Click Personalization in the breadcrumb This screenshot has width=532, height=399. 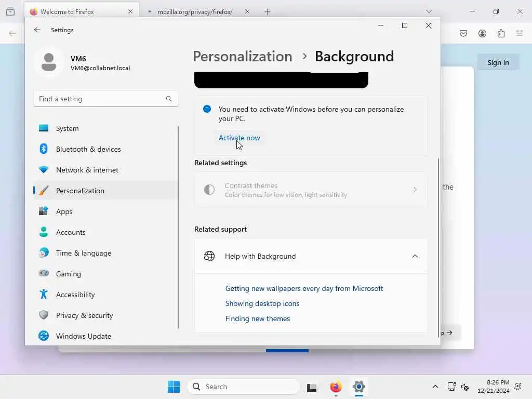[243, 56]
